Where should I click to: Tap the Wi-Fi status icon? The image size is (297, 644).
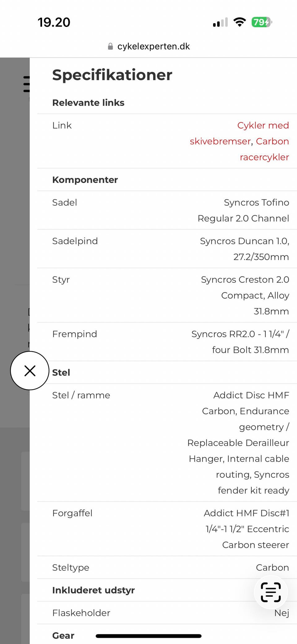(x=239, y=22)
